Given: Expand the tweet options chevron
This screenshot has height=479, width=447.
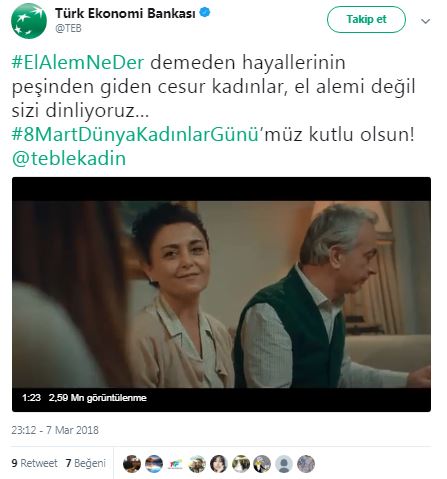Looking at the screenshot, I should 425,21.
